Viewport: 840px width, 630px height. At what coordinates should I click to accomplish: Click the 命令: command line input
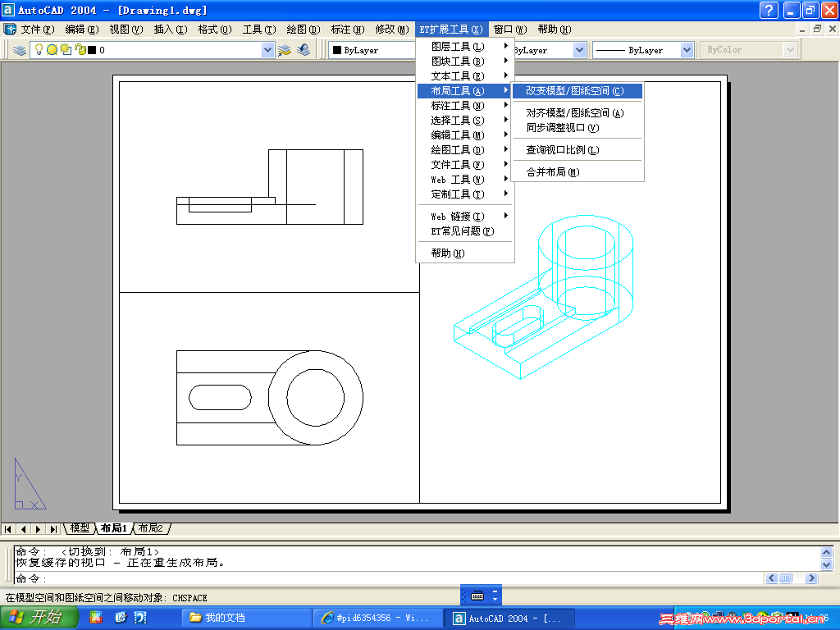pyautogui.click(x=390, y=578)
